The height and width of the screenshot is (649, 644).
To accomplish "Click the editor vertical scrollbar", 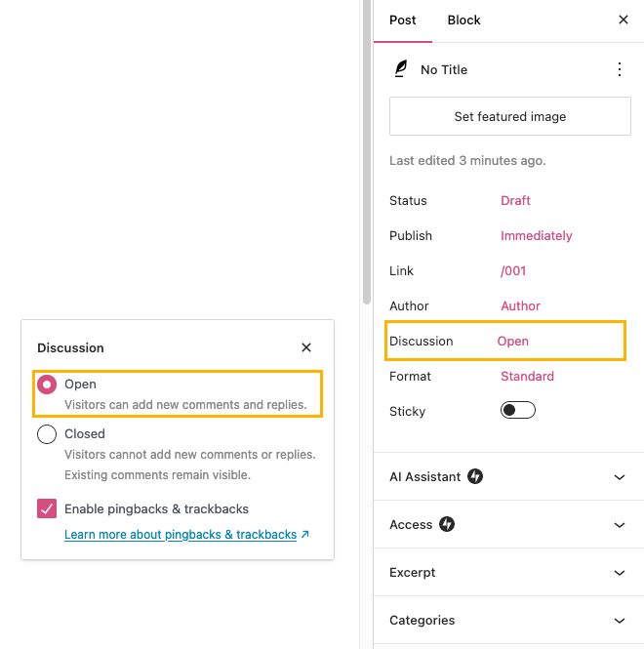I will [366, 152].
